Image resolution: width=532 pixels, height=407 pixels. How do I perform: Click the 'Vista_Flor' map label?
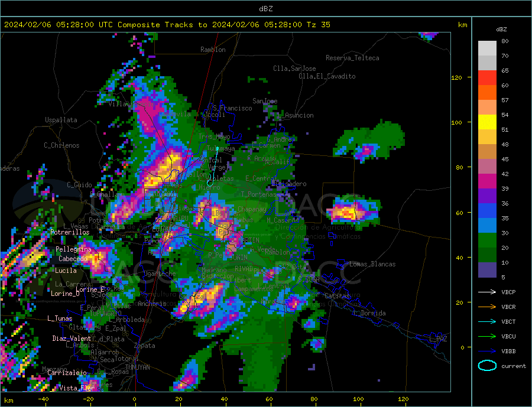point(77,388)
